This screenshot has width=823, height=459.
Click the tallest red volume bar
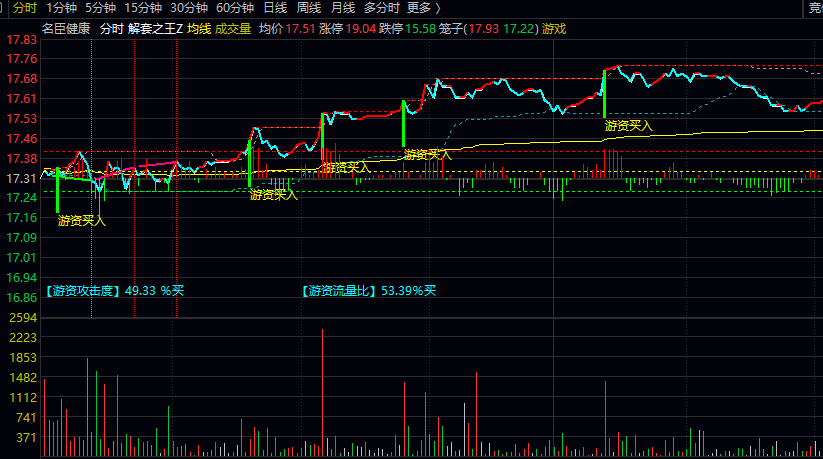(x=322, y=392)
